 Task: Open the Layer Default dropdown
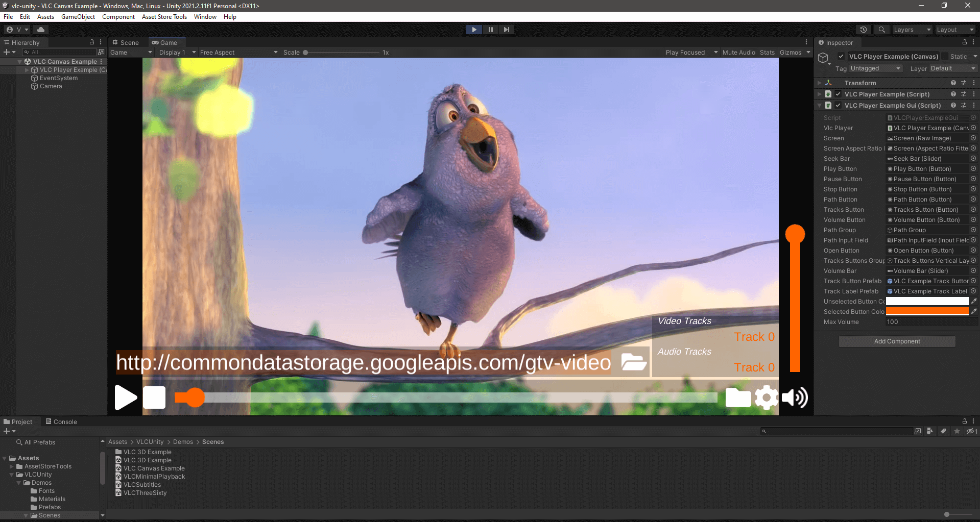point(953,68)
